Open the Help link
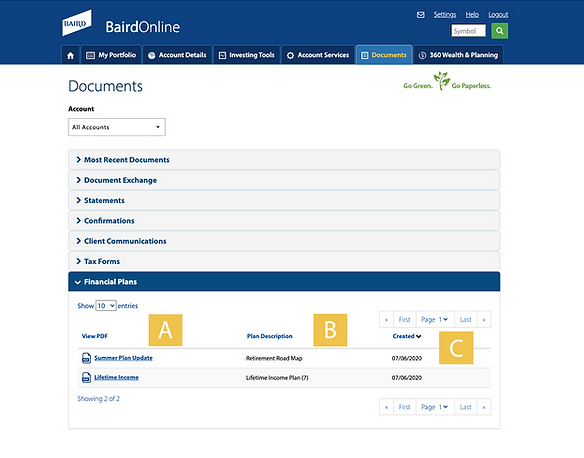584x458 pixels. pos(472,15)
